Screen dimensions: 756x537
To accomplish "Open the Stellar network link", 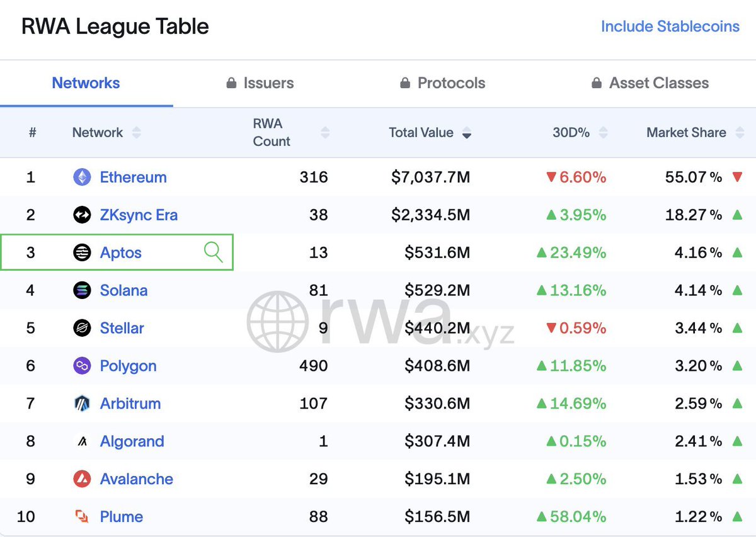I will coord(122,328).
